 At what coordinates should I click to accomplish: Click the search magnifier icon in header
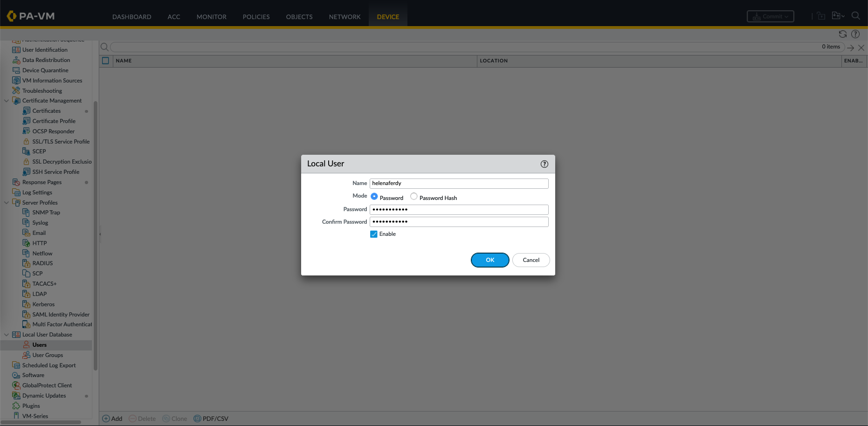tap(855, 16)
